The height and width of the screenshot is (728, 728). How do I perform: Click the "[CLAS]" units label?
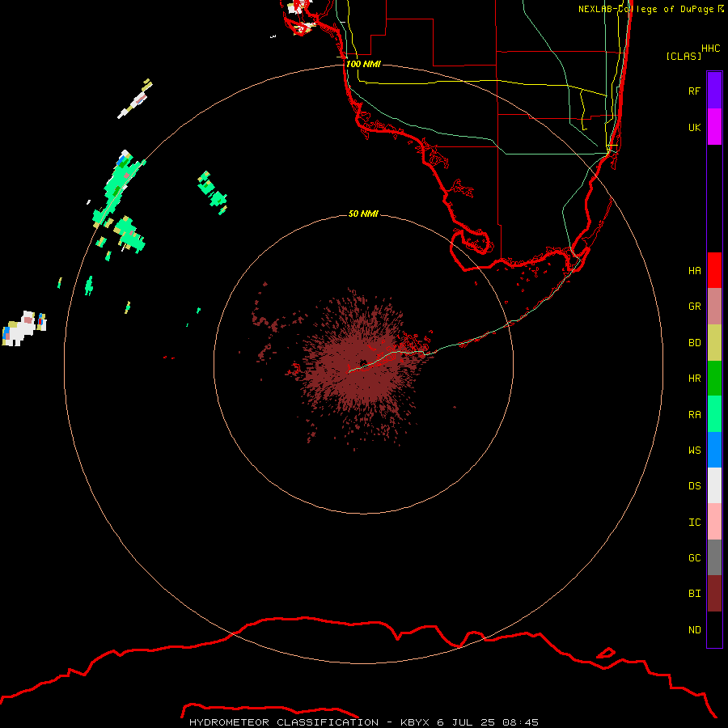[x=684, y=56]
